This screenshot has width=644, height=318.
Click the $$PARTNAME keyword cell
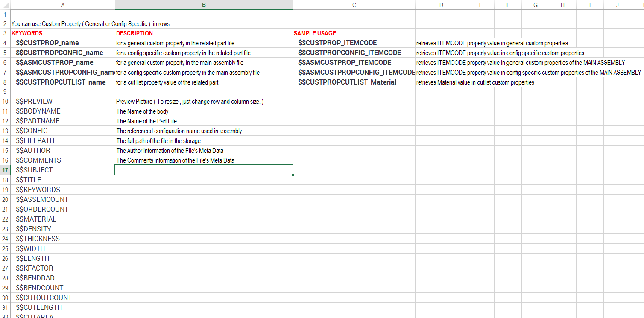(63, 121)
